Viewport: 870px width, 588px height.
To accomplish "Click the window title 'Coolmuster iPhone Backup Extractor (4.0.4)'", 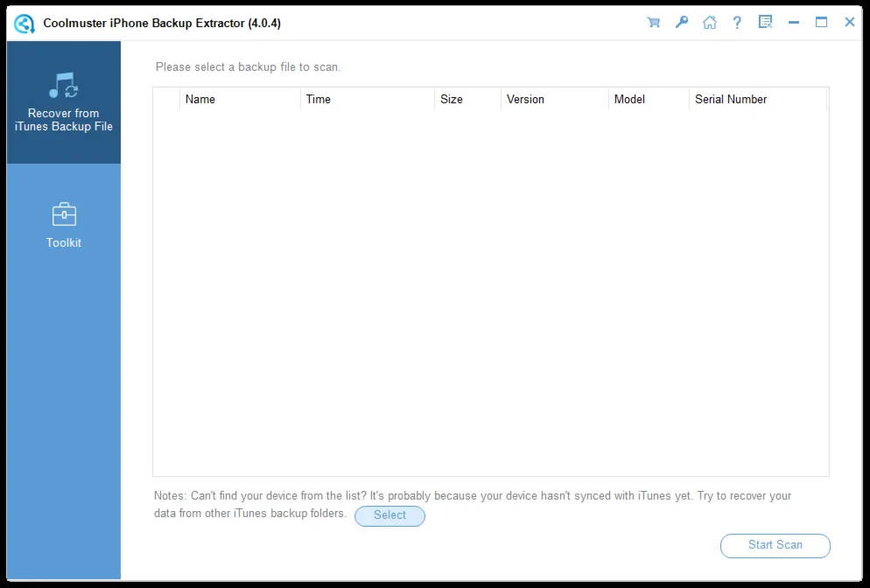I will (x=162, y=24).
